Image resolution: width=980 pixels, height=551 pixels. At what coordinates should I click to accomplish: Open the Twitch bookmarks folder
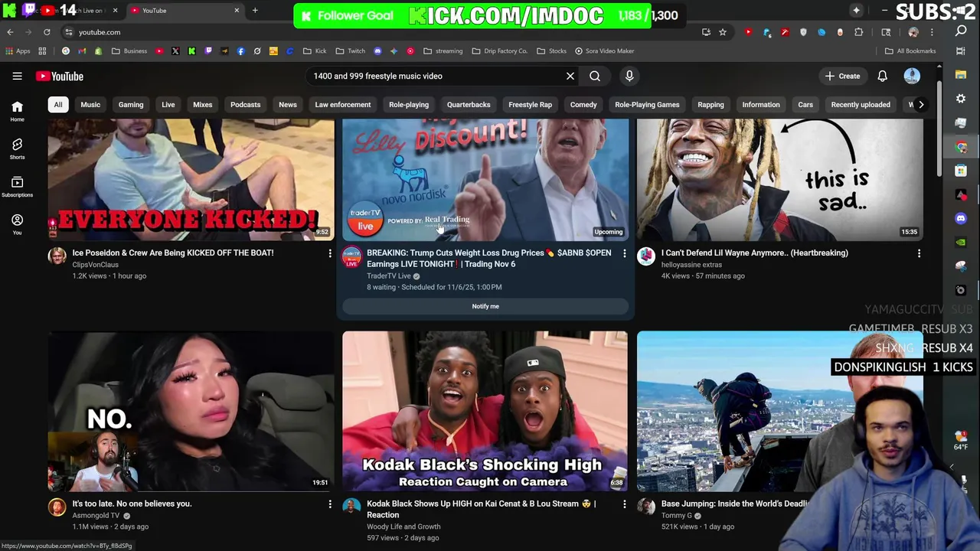(351, 51)
